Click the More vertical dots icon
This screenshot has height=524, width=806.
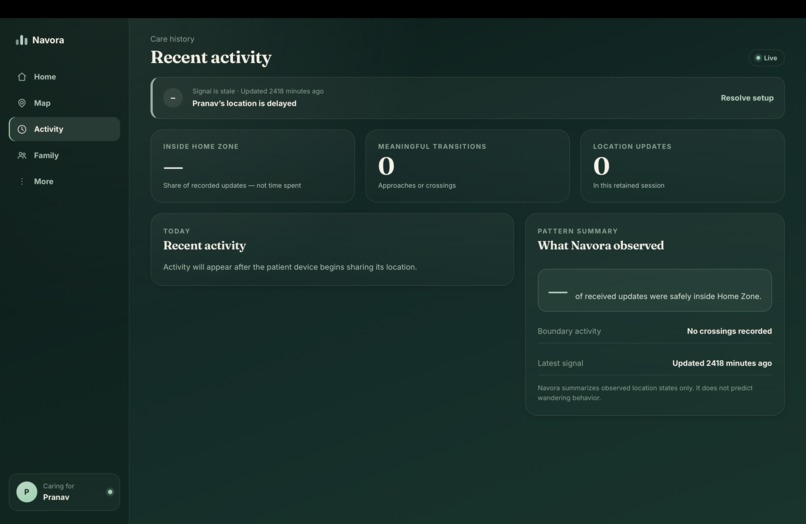(22, 182)
